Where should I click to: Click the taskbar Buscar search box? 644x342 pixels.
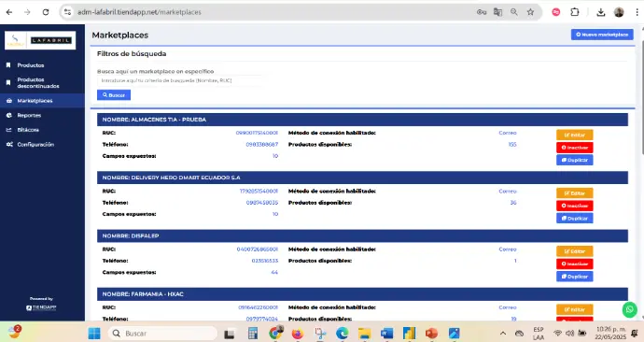pos(162,334)
